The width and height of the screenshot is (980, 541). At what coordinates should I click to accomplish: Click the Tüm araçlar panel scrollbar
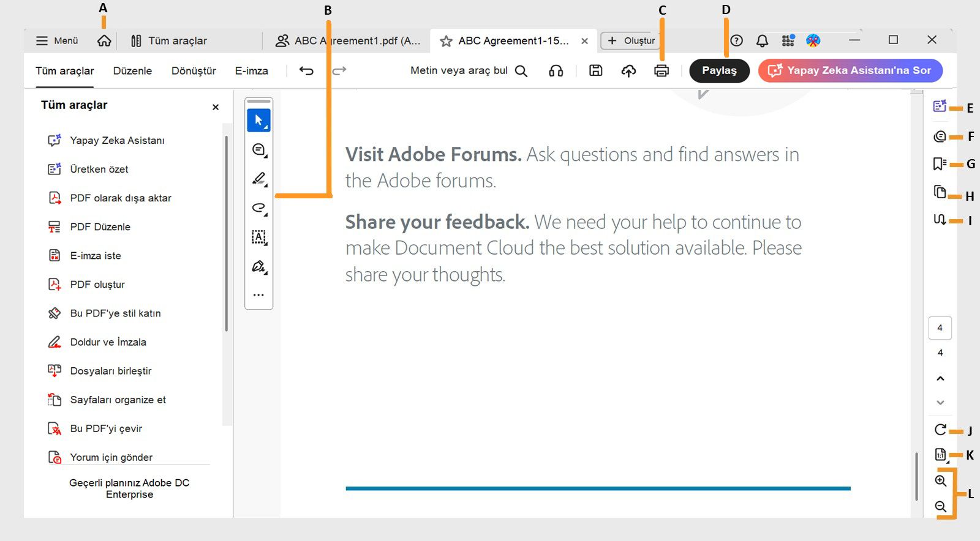coord(227,233)
